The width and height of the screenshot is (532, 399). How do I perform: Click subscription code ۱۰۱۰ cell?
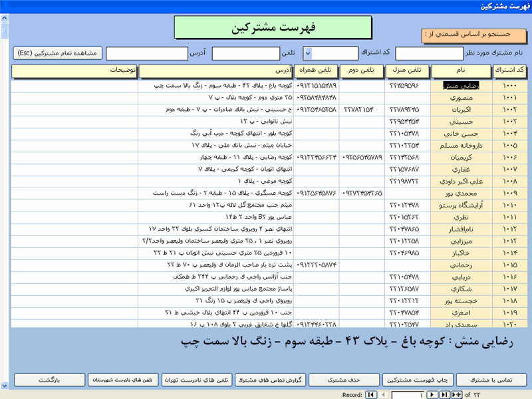click(509, 205)
